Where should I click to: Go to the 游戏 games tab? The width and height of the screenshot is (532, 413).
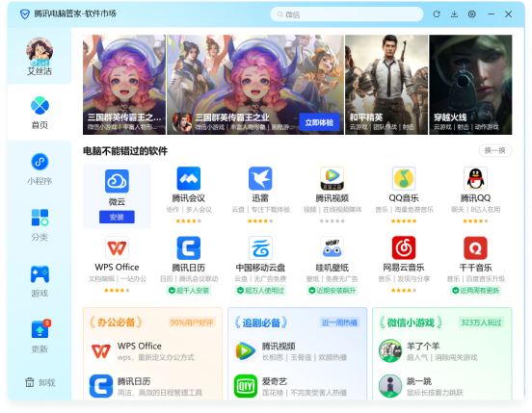[x=40, y=280]
